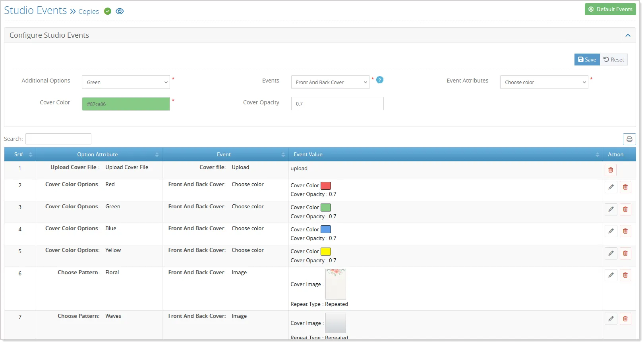Click the red cover color swatch

326,185
